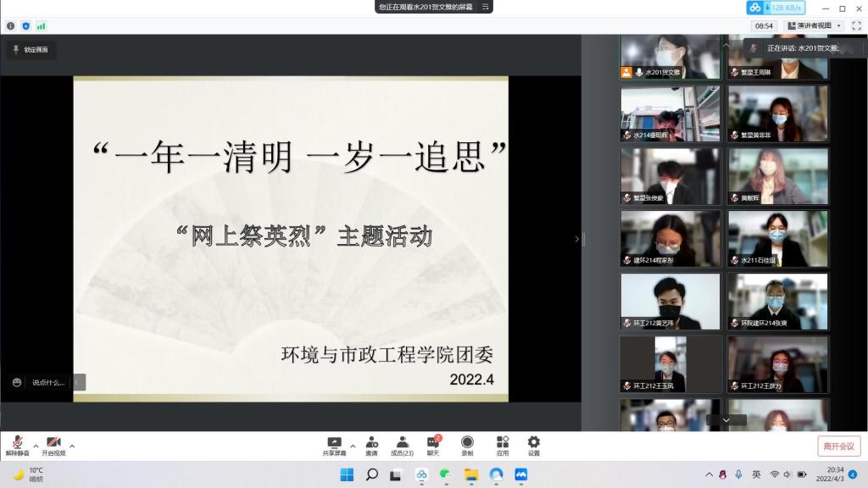
Task: Expand video options arrow beside the camera
Action: (x=72, y=446)
